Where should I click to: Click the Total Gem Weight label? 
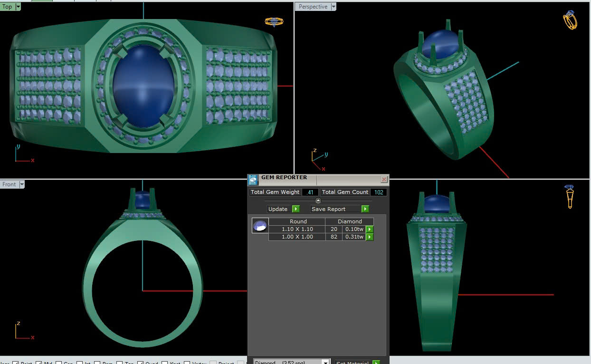click(275, 192)
